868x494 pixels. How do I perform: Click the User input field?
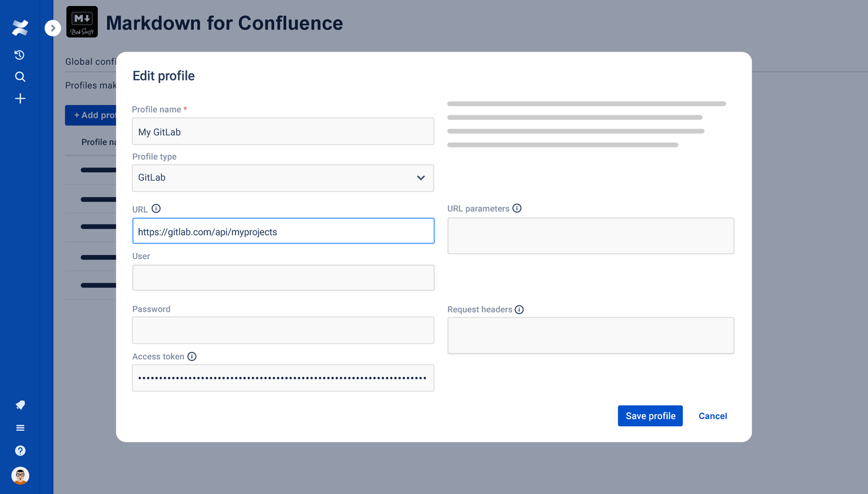[x=283, y=278]
